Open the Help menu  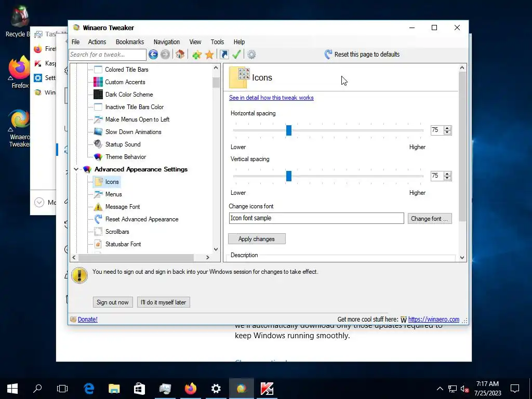click(x=239, y=42)
